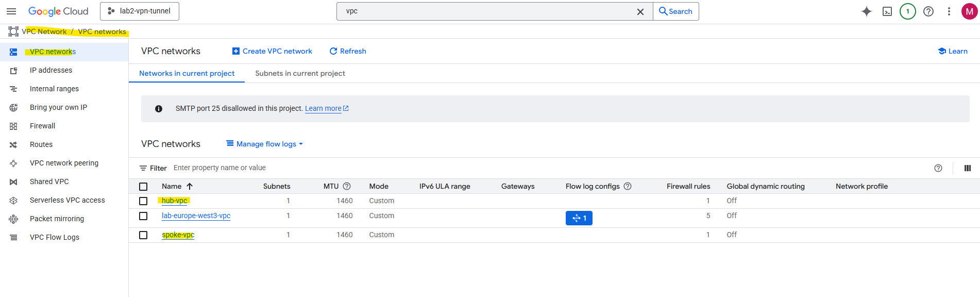The image size is (980, 297).
Task: Clear the search box with X
Action: (x=640, y=11)
